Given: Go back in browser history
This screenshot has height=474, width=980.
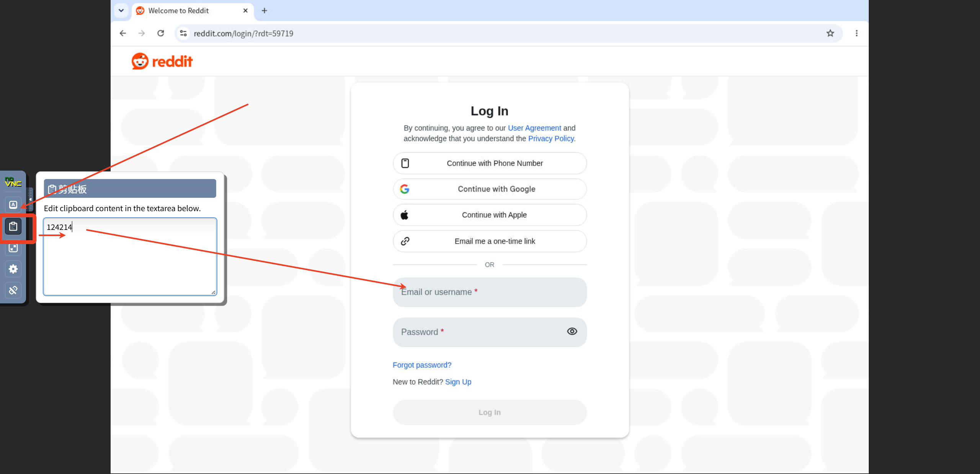Looking at the screenshot, I should [x=122, y=33].
